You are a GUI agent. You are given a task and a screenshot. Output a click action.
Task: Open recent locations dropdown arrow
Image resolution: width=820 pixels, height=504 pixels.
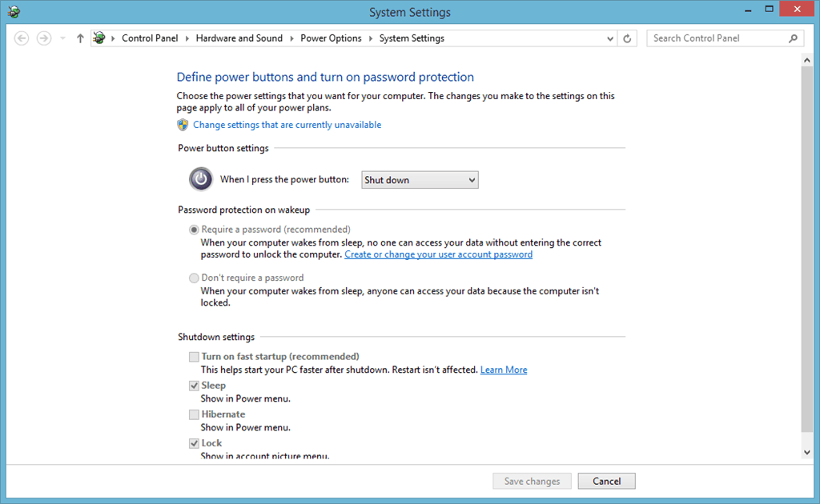click(x=62, y=38)
